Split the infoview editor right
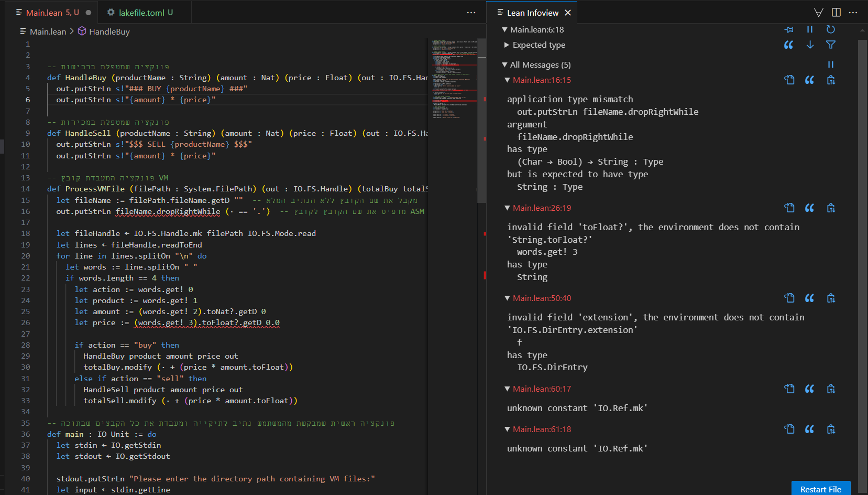This screenshot has height=495, width=868. click(x=836, y=13)
